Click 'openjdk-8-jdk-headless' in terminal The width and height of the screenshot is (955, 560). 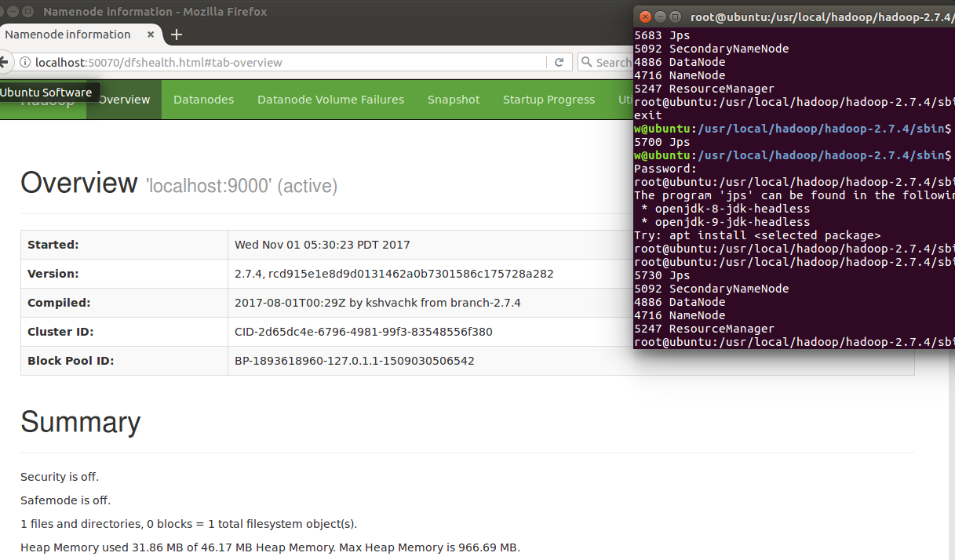click(732, 209)
